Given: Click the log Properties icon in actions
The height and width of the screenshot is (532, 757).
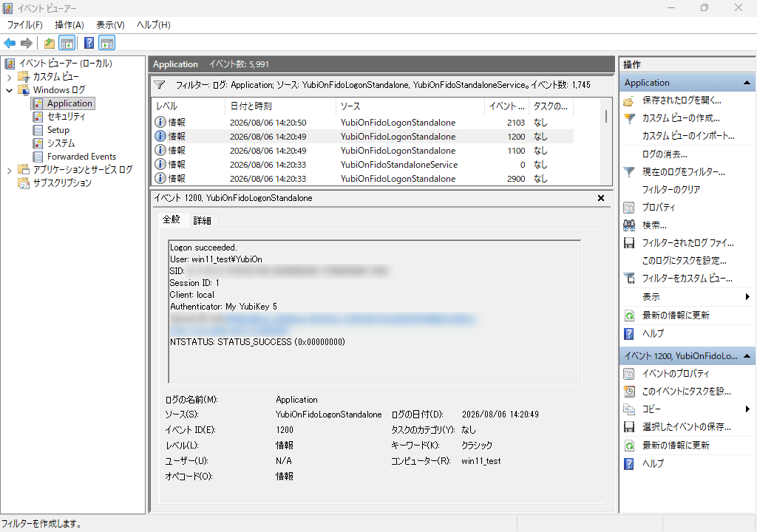Looking at the screenshot, I should [x=628, y=208].
